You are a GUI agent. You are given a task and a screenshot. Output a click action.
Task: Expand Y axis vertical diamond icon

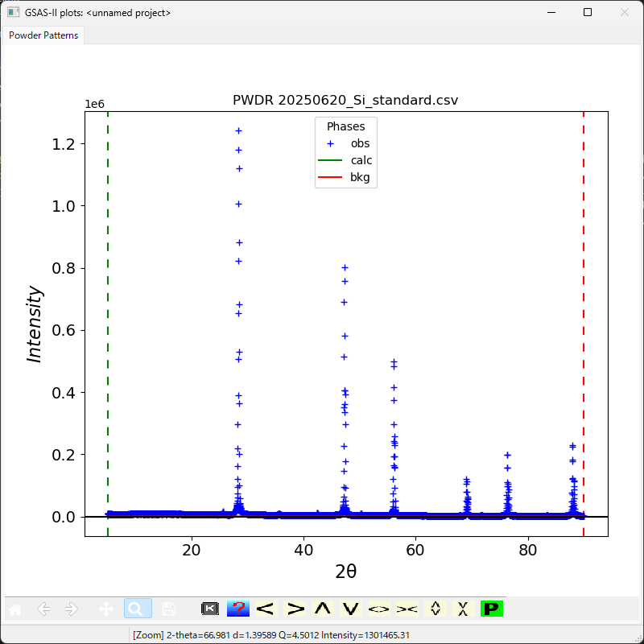436,609
